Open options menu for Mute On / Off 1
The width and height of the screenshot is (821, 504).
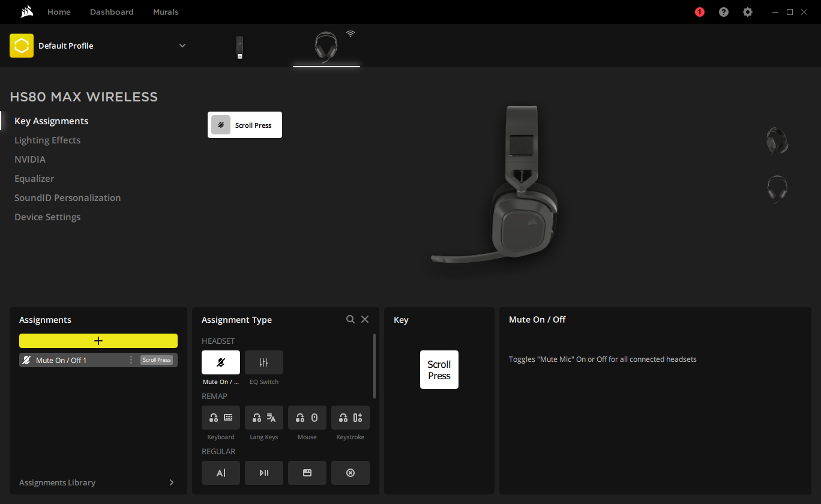[131, 360]
